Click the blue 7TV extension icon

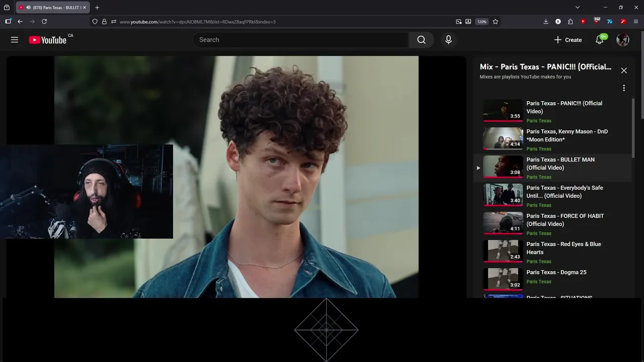(x=610, y=22)
